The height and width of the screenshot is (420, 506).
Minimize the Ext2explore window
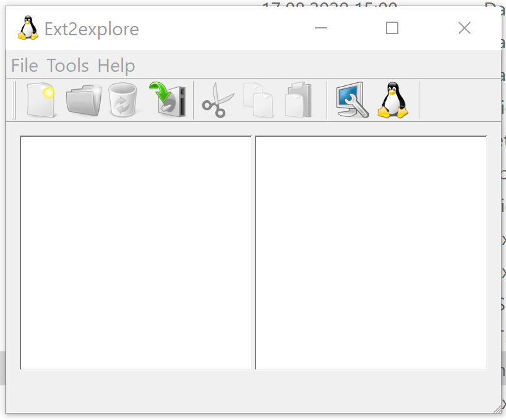[x=320, y=28]
